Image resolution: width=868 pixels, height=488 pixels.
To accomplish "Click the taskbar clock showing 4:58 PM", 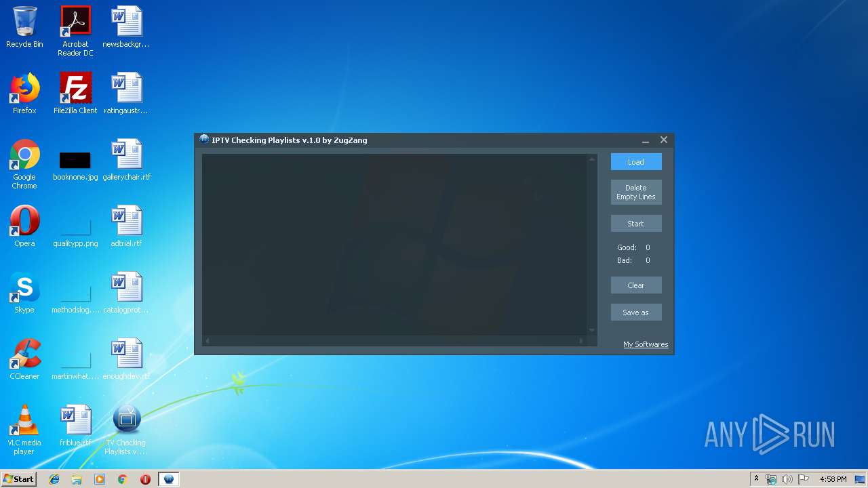I will [x=833, y=479].
